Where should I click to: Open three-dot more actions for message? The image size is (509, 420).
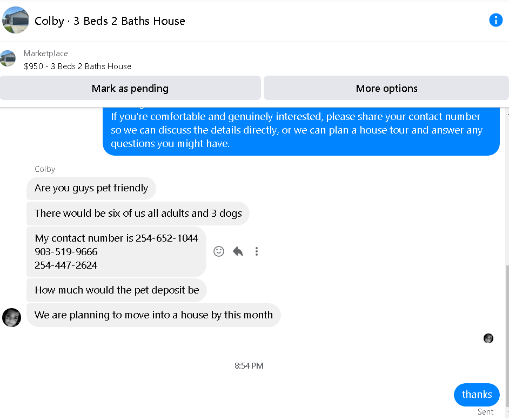257,251
